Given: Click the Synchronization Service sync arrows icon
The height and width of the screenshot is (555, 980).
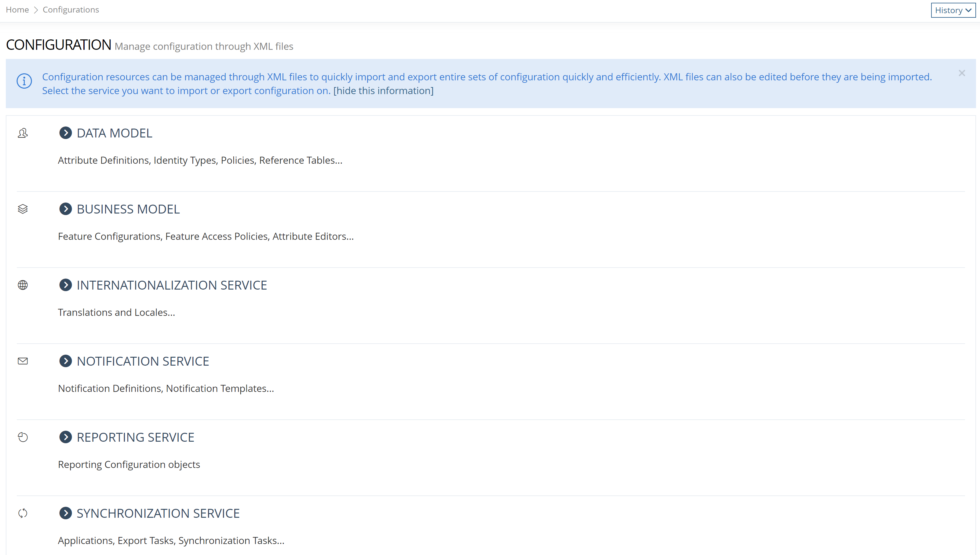Looking at the screenshot, I should pyautogui.click(x=23, y=513).
